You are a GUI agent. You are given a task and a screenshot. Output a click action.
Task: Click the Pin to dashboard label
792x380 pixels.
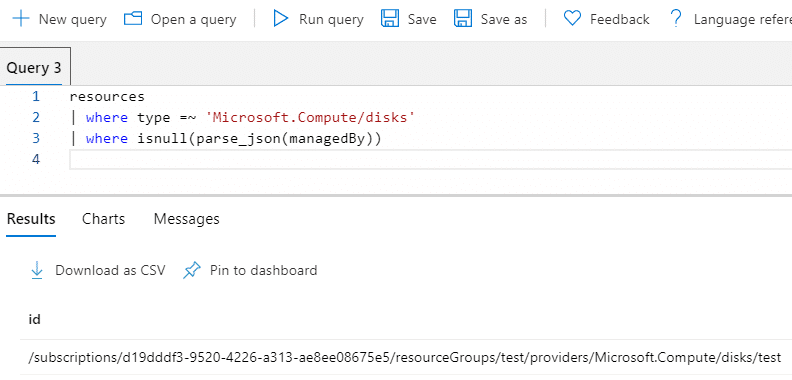(264, 270)
